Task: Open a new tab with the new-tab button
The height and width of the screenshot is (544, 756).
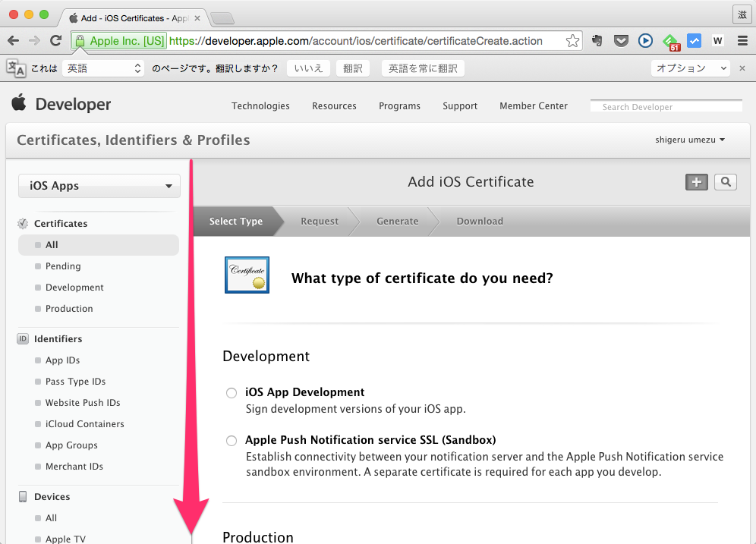Action: click(x=222, y=19)
